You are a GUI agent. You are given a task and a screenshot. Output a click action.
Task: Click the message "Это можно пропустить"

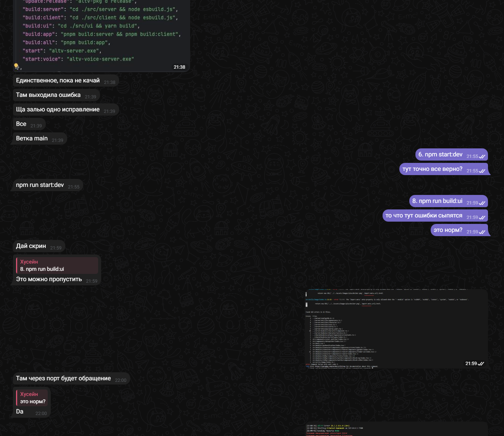pos(49,279)
